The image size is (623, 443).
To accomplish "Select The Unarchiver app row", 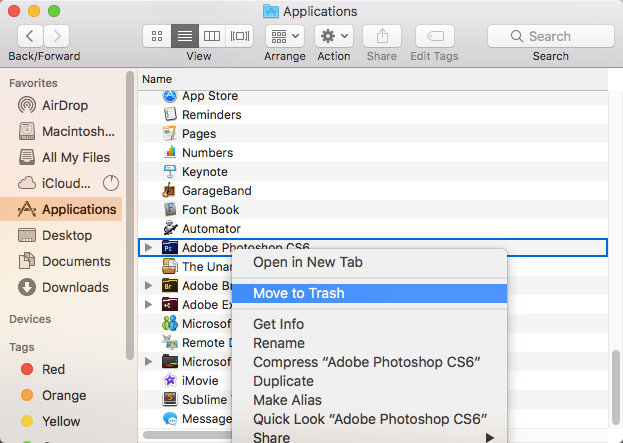I will tap(185, 267).
